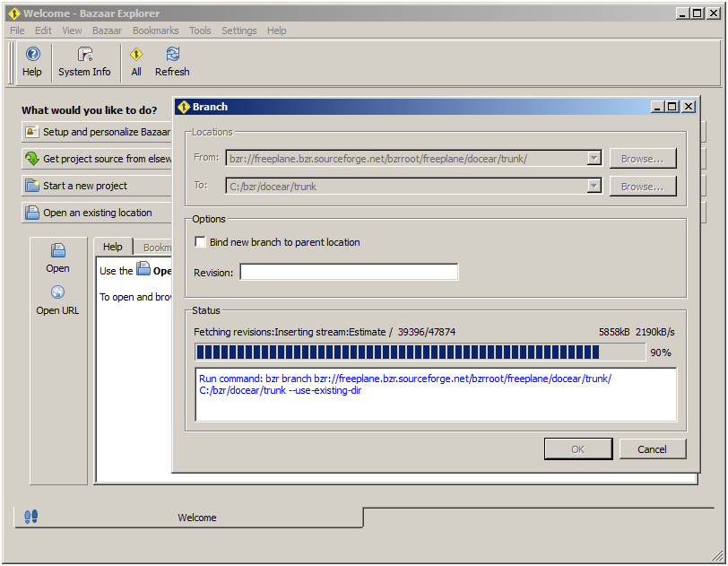The height and width of the screenshot is (566, 728).
Task: Click the Bazaar Explorer window title icon
Action: coord(14,13)
